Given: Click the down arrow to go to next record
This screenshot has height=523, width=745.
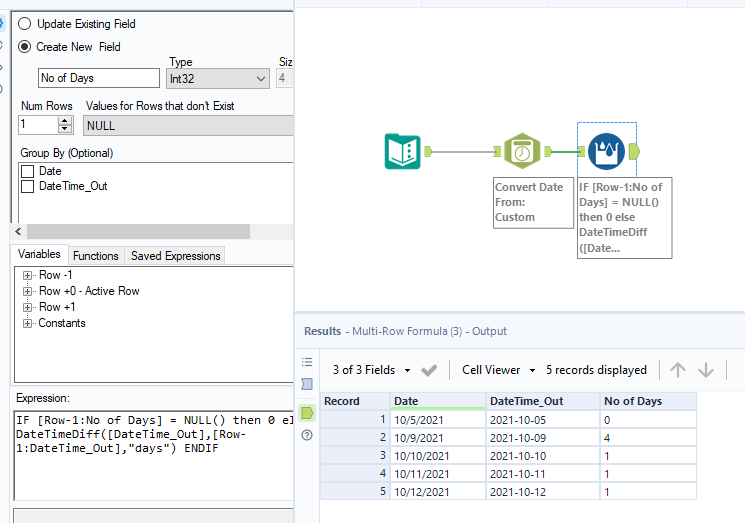Looking at the screenshot, I should click(x=706, y=370).
